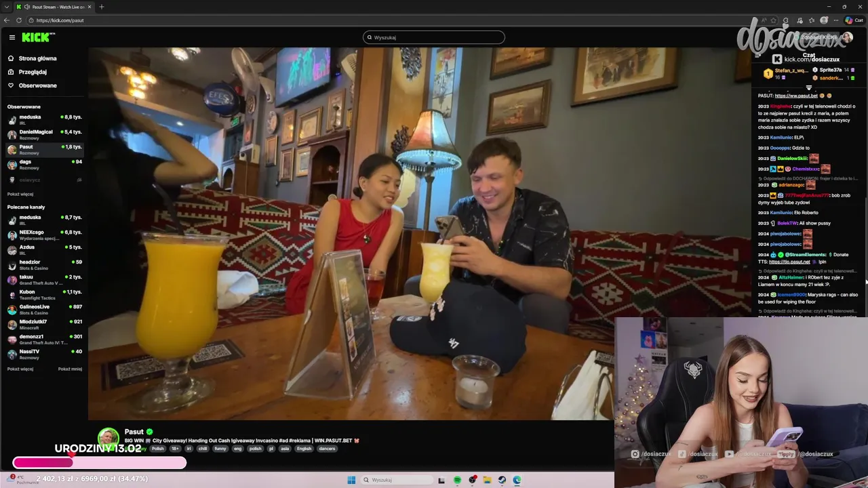Open headzior Slots & Casino channel

click(x=44, y=264)
